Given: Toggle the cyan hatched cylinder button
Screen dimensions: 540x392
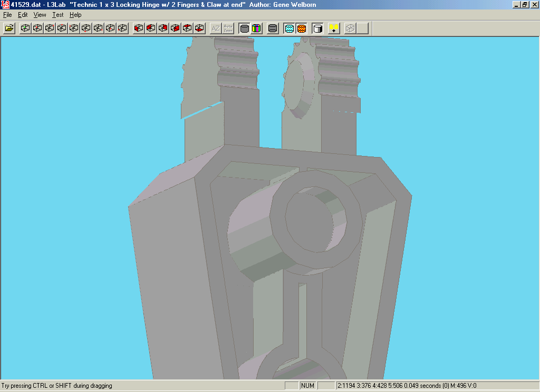Looking at the screenshot, I should (289, 28).
